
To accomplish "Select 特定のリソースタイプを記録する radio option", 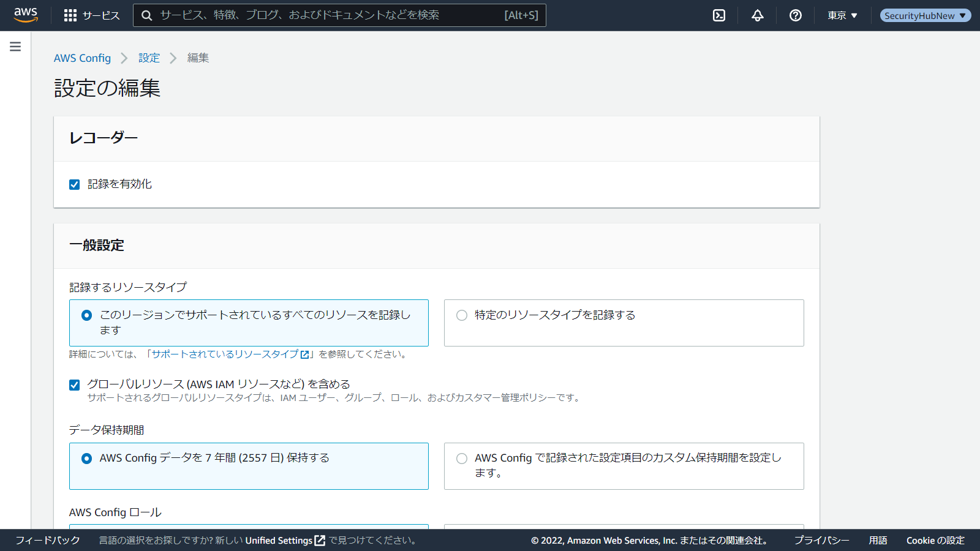I will click(462, 315).
